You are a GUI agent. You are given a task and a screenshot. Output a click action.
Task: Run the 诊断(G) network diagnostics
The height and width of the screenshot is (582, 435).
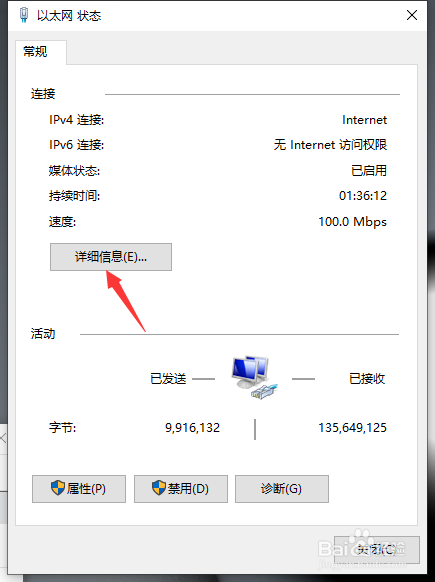282,489
